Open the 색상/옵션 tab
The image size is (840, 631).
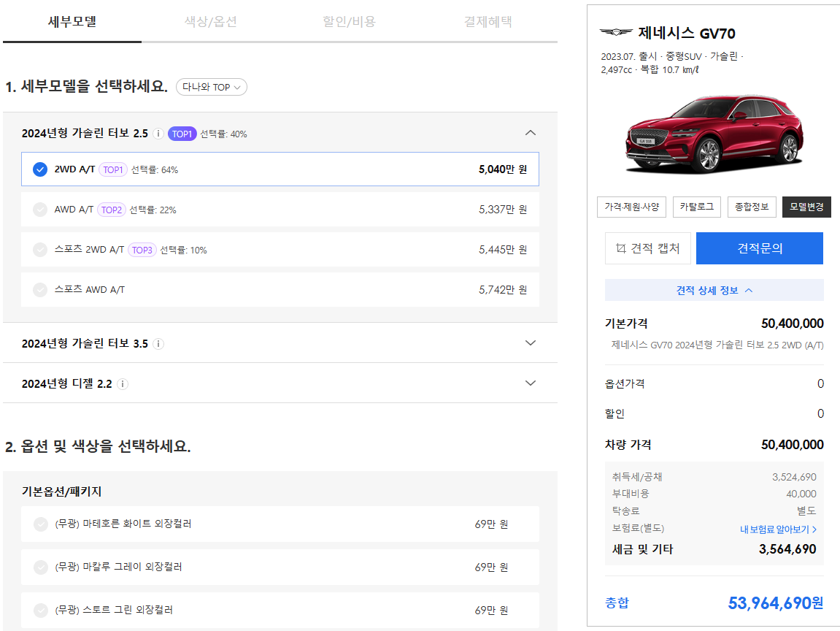pyautogui.click(x=210, y=21)
